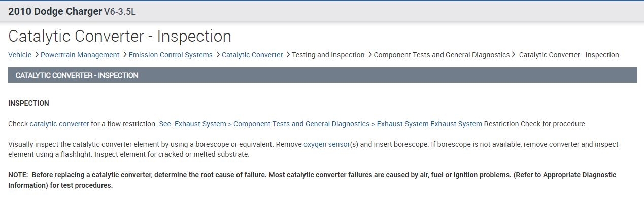Image resolution: width=644 pixels, height=204 pixels.
Task: Open the inline 'catalytic converter' link
Action: 59,124
